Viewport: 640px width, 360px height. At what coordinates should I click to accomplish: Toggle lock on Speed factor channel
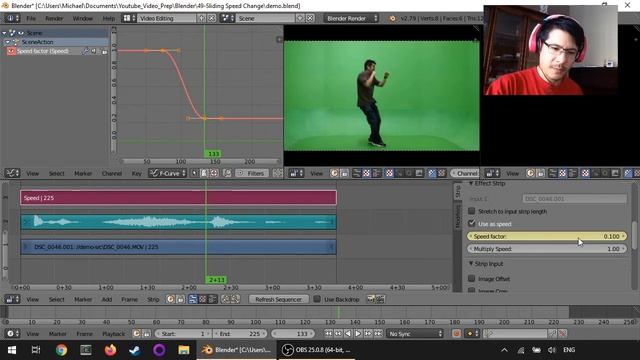click(x=104, y=51)
